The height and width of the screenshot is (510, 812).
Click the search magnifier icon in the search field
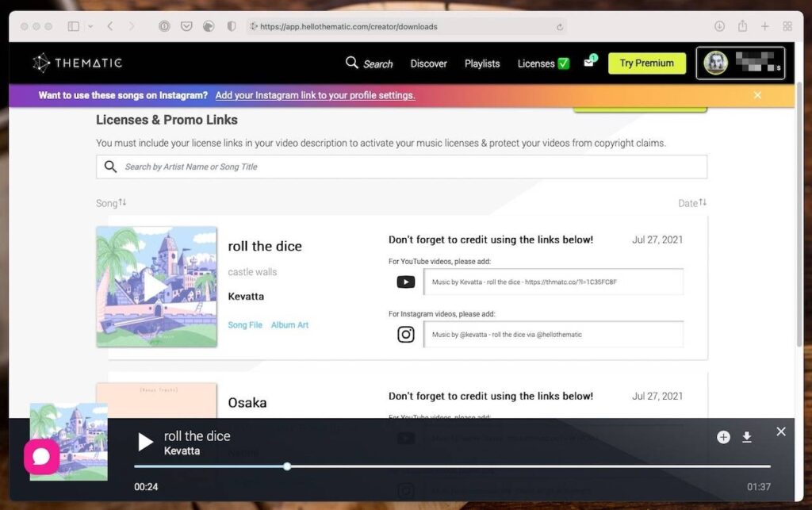(x=110, y=167)
